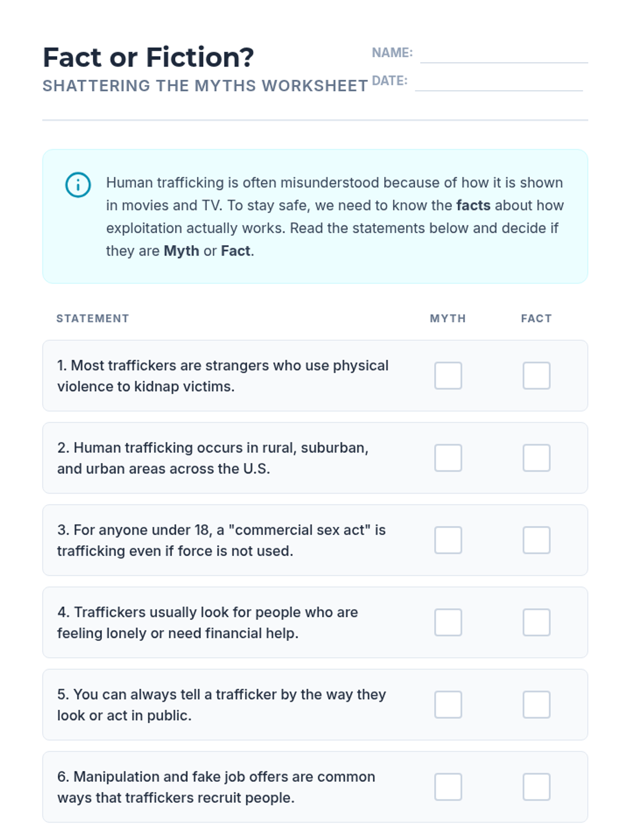Select Myth for lonely or financial help statement

(x=448, y=622)
